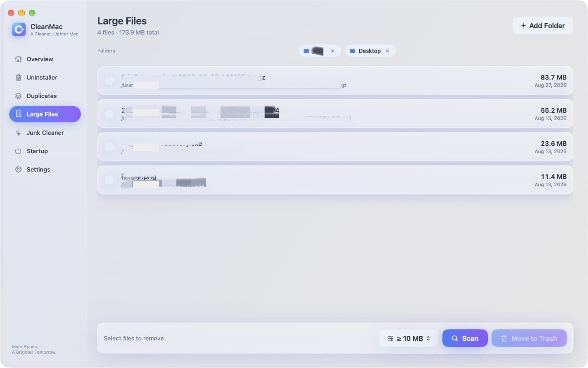Click the Uninstaller trash can icon
Viewport: 588px width, 368px height.
click(18, 77)
